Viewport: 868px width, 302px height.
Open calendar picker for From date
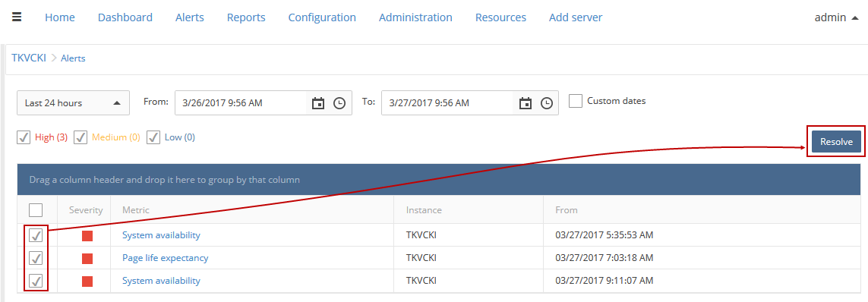(317, 103)
